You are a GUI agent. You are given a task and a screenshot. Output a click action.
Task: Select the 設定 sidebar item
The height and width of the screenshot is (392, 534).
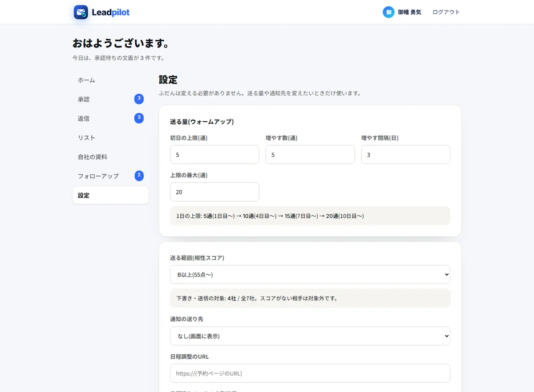[111, 195]
